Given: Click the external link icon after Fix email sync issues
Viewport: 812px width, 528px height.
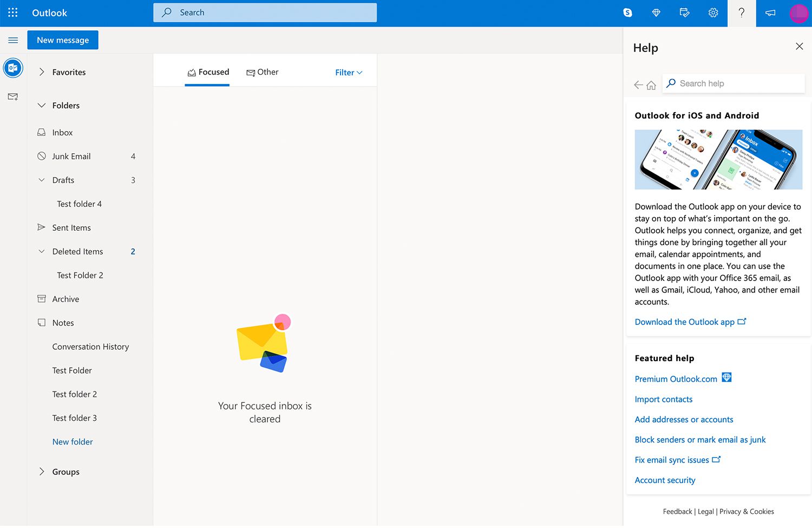Looking at the screenshot, I should pos(716,459).
